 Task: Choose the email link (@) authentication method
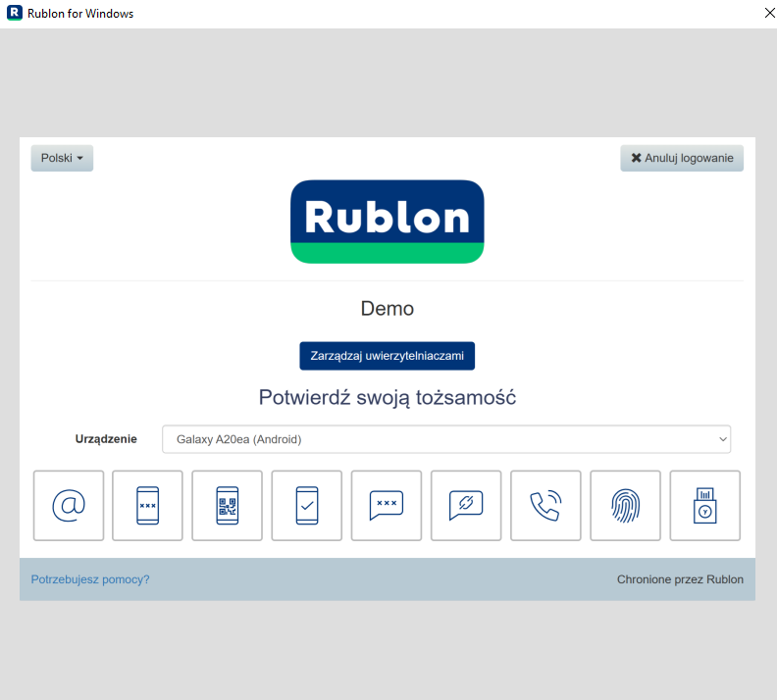69,506
